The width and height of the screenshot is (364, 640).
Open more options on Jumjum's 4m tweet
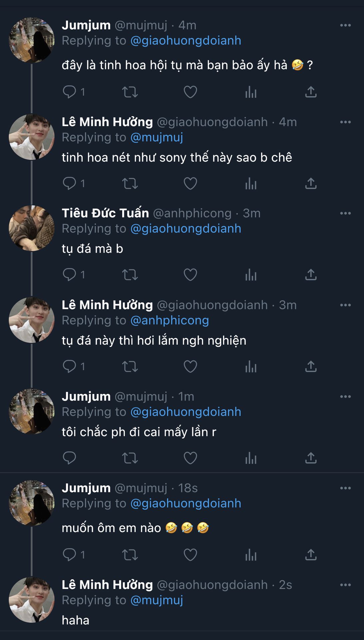345,25
